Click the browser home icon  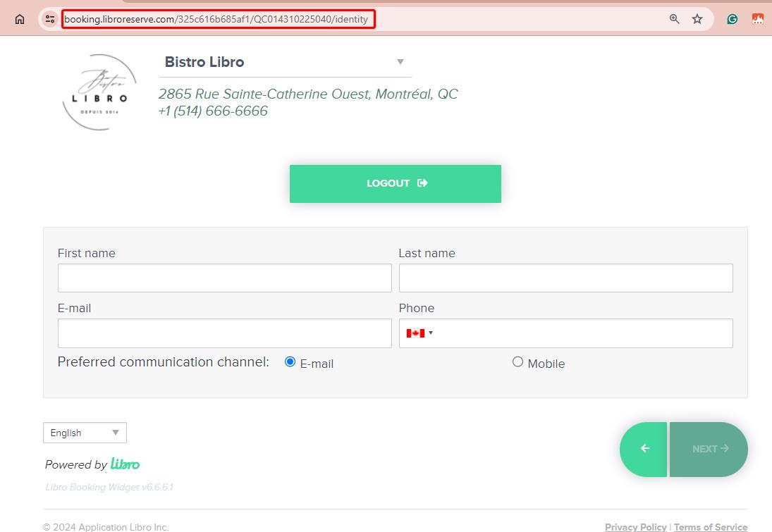(20, 18)
